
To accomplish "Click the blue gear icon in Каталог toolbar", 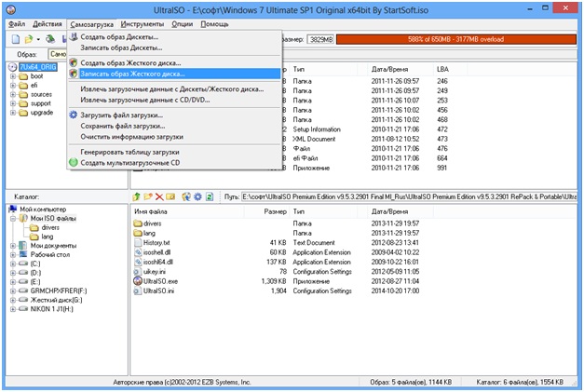I will 197,196.
